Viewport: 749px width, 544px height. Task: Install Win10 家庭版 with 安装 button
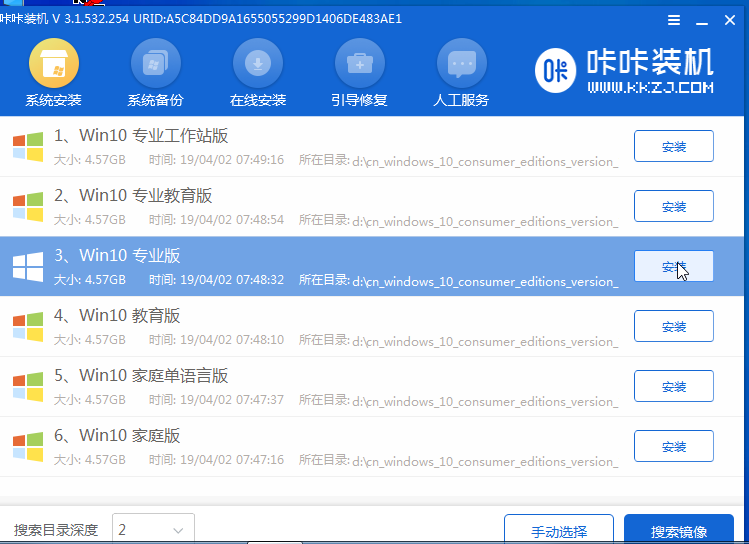(674, 446)
